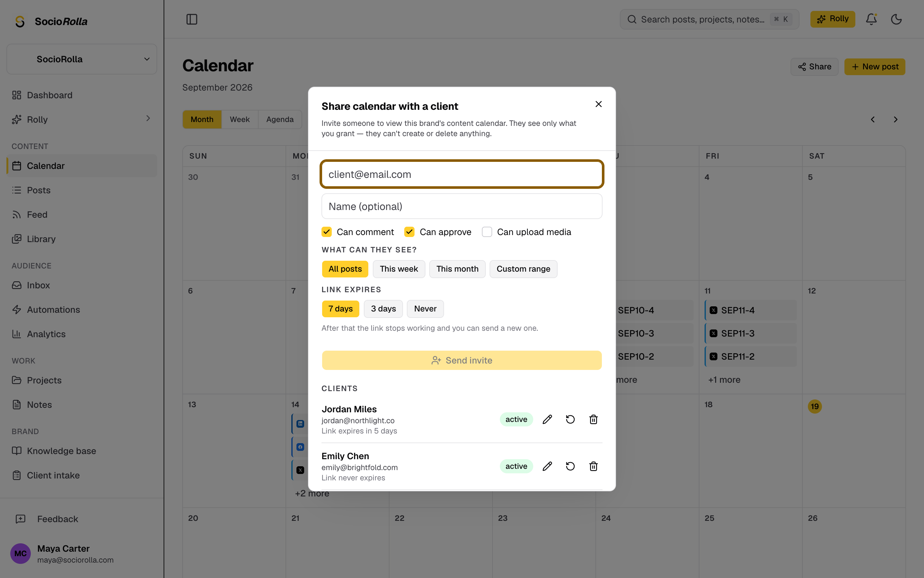Go to previous month arrow

tap(872, 120)
